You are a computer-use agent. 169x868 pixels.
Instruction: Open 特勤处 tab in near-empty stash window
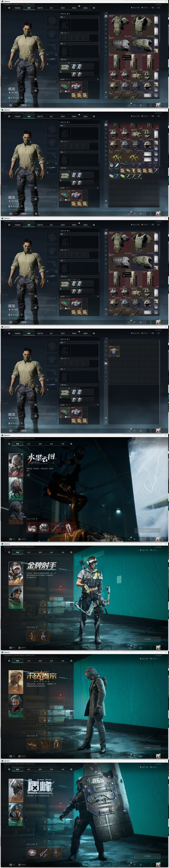(x=74, y=333)
